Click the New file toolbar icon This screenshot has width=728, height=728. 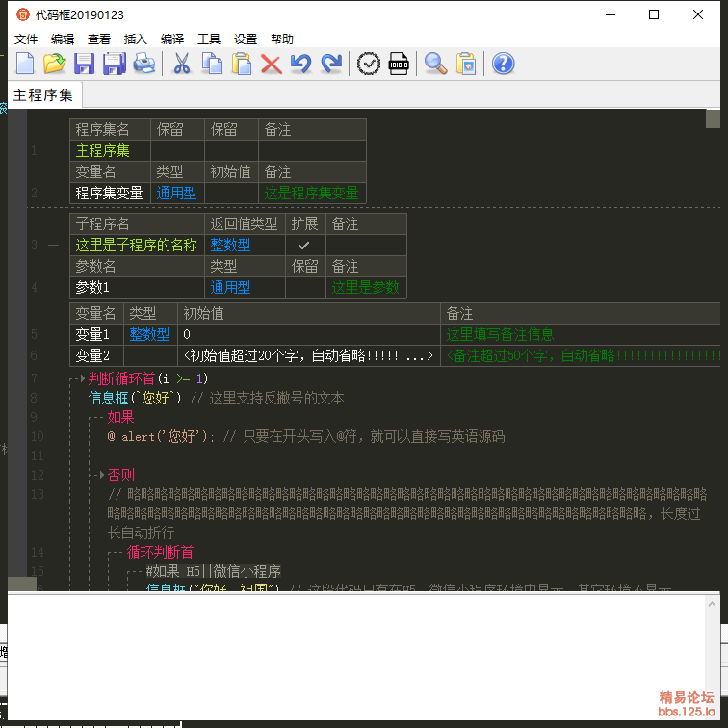25,64
